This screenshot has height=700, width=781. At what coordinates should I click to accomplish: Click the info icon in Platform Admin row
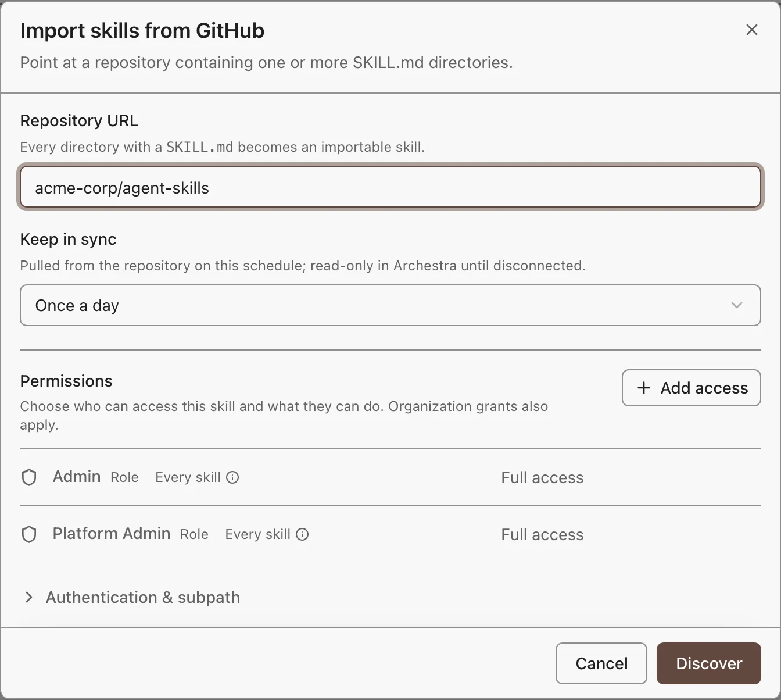[302, 534]
